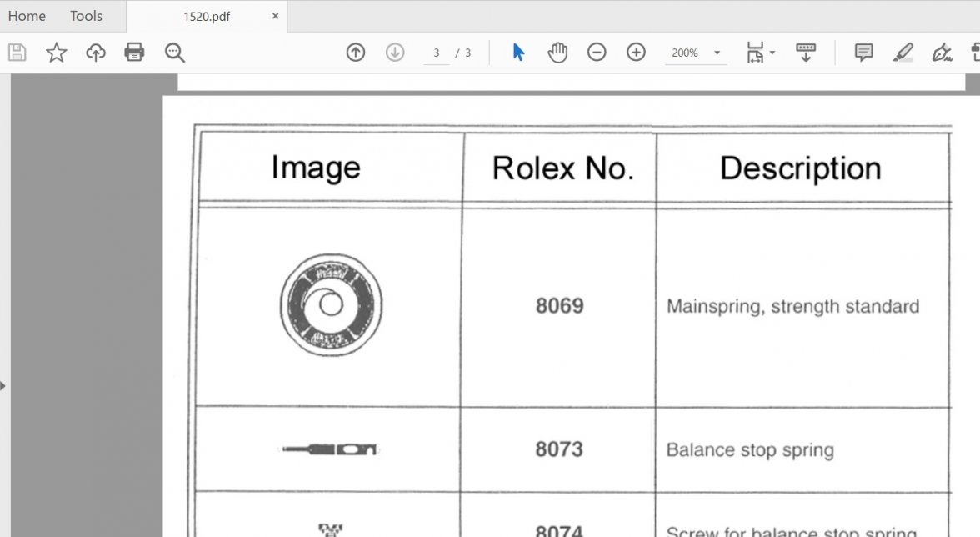980x537 pixels.
Task: Add a comment note
Action: [863, 53]
